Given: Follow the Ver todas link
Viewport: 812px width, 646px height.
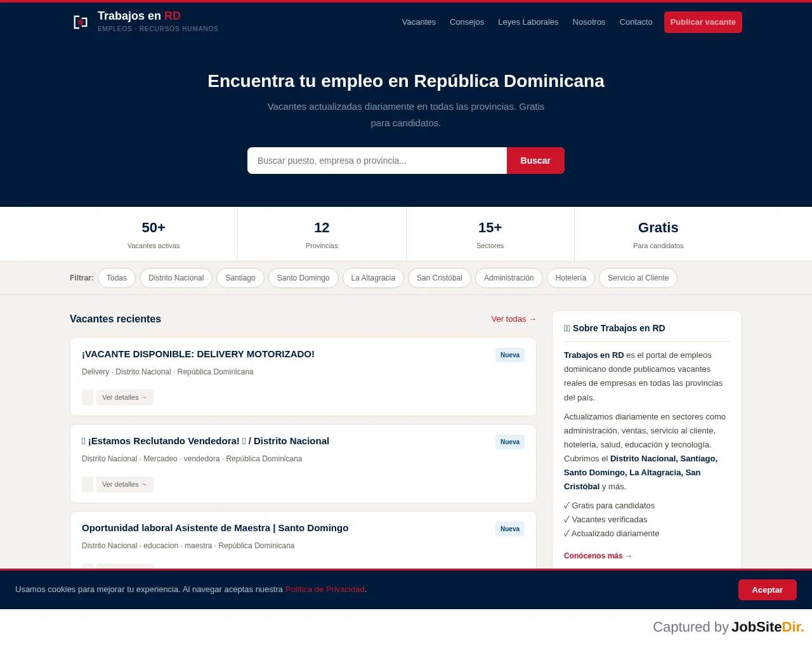Looking at the screenshot, I should [514, 319].
